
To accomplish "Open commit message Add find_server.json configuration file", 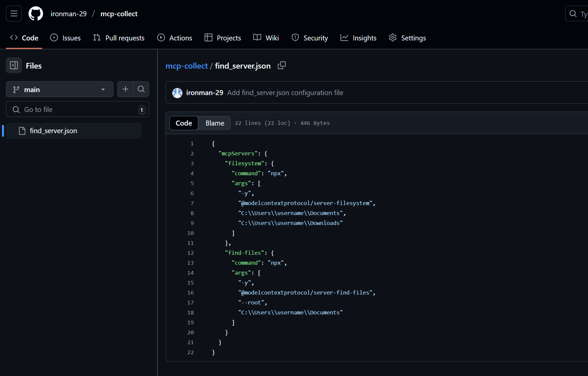I will coord(285,93).
